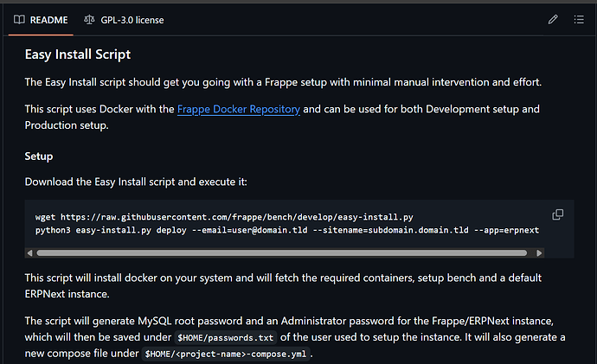The image size is (597, 364).
Task: Click the horizontal scrollbar thumb under code
Action: (281, 252)
